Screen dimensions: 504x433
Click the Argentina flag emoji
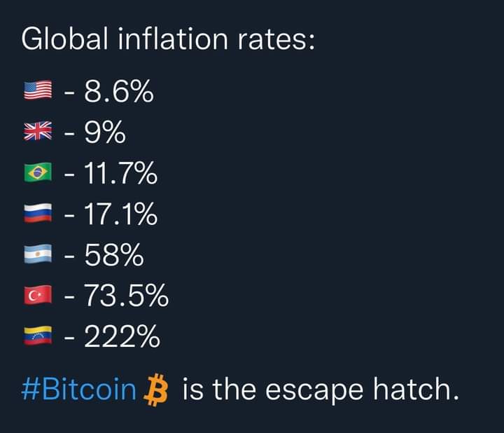tap(38, 254)
